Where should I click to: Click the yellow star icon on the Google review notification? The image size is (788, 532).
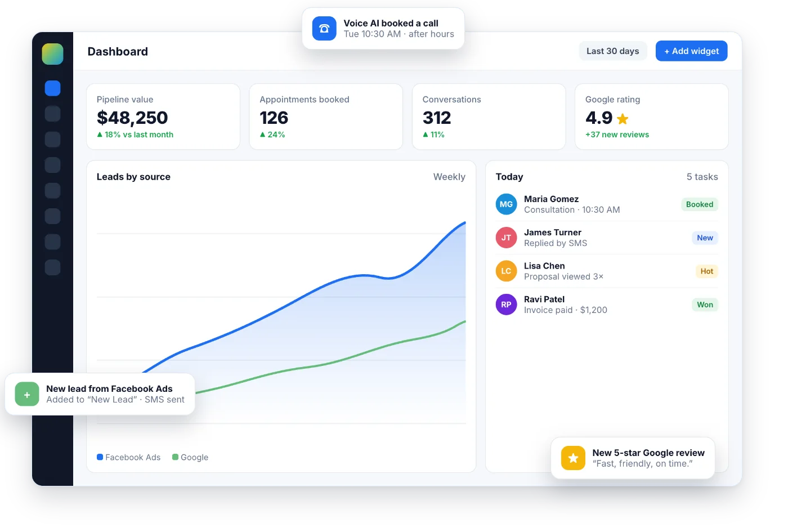(x=573, y=458)
